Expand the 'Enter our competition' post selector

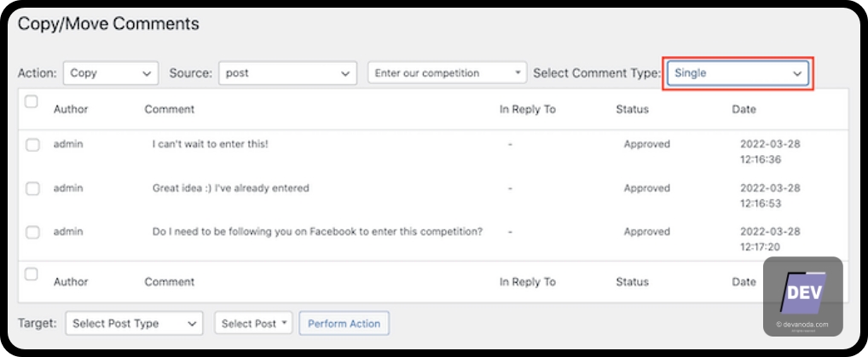[x=448, y=73]
